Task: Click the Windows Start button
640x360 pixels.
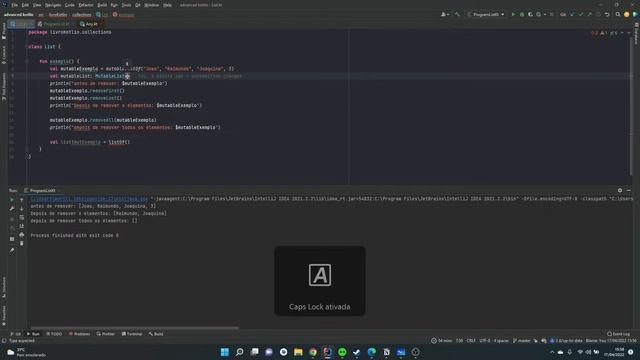Action: click(x=224, y=352)
